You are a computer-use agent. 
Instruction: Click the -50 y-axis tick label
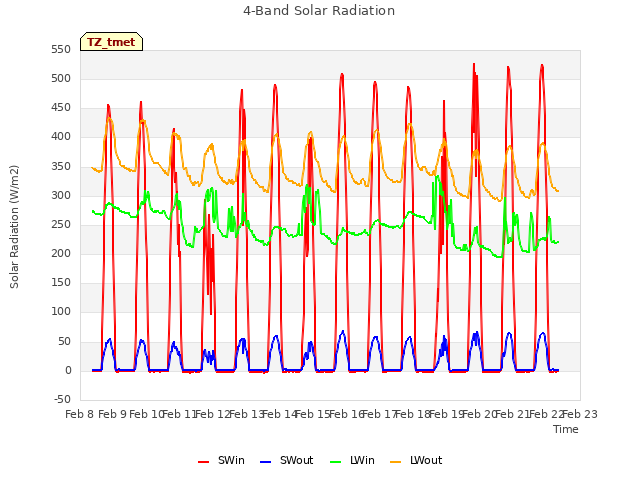(x=62, y=399)
